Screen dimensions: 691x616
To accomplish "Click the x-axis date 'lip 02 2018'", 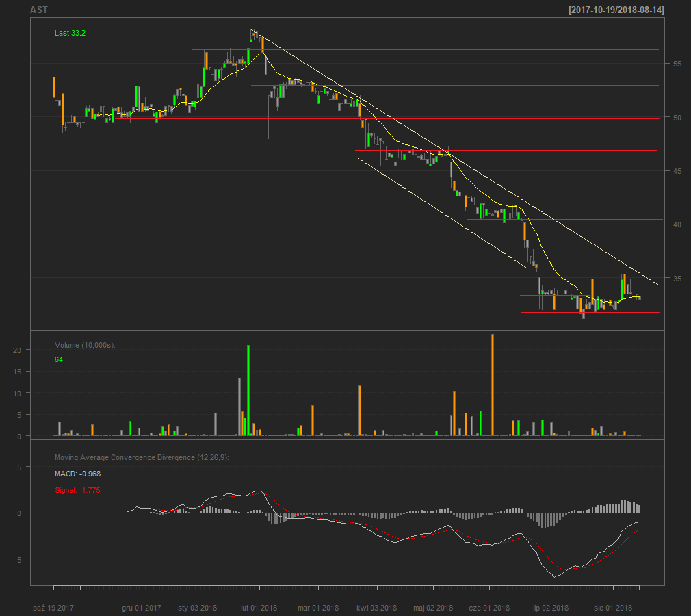I will (551, 608).
